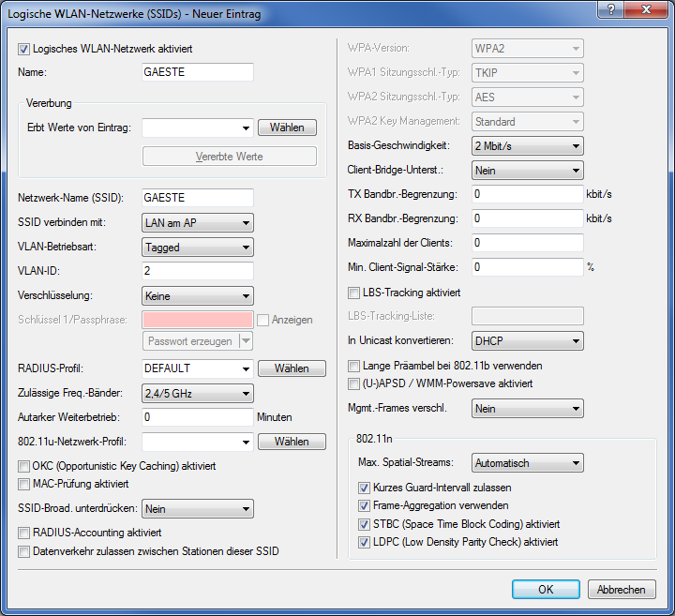This screenshot has width=675, height=616.
Task: Expand 'Max. Spatial-Streams' dropdown
Action: coord(527,463)
